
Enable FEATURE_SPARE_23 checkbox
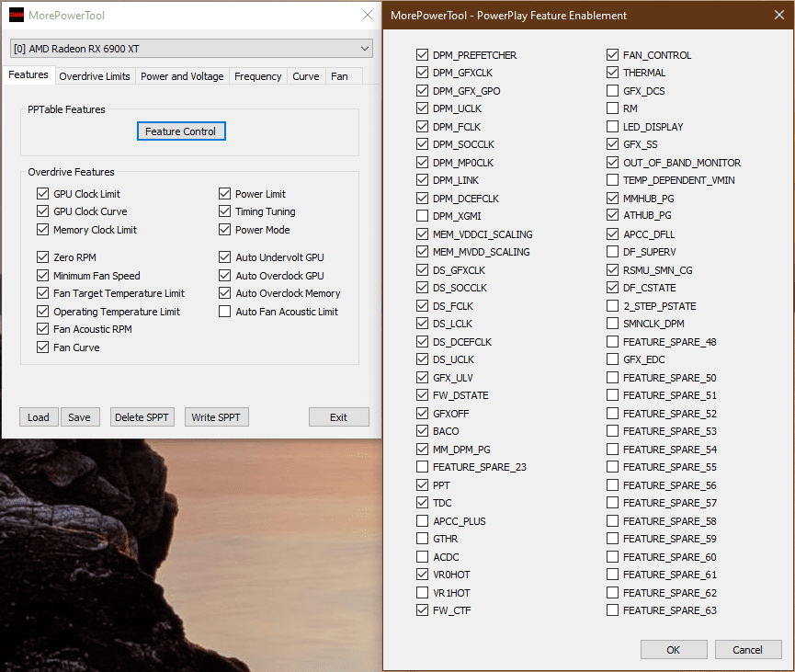point(422,467)
